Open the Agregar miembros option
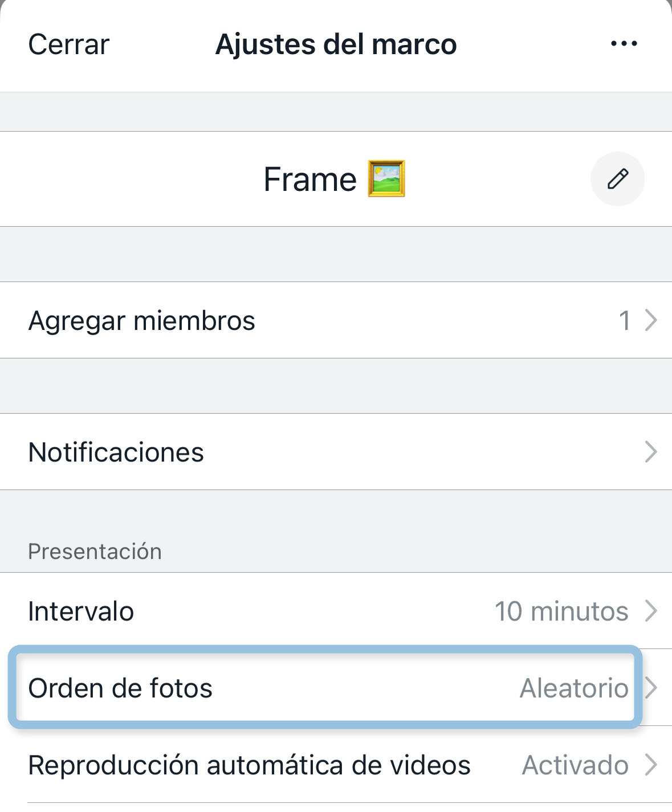Image resolution: width=672 pixels, height=812 pixels. click(142, 320)
